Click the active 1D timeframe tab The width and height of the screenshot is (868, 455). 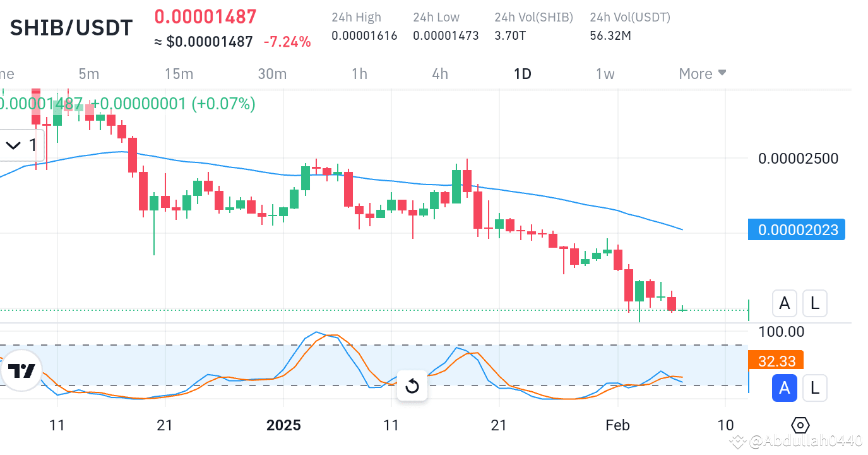(522, 73)
